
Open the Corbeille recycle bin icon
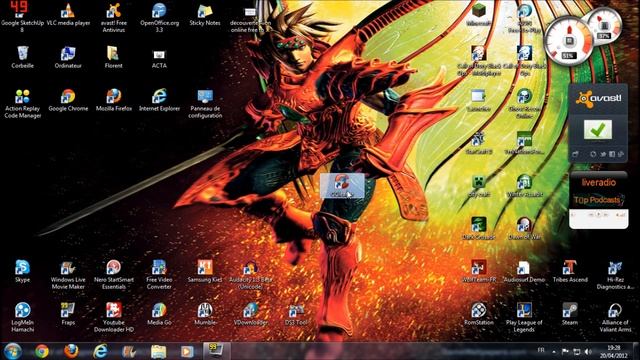22,57
